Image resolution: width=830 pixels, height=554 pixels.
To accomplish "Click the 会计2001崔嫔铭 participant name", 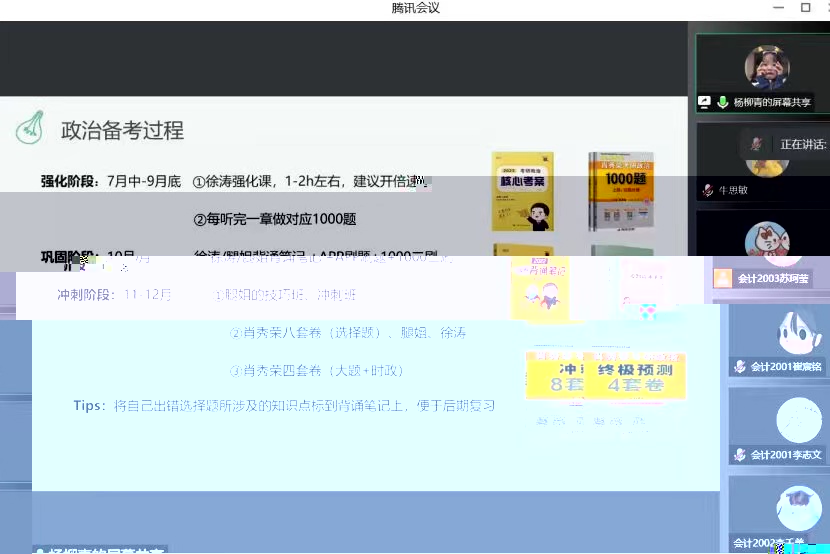I will click(786, 366).
